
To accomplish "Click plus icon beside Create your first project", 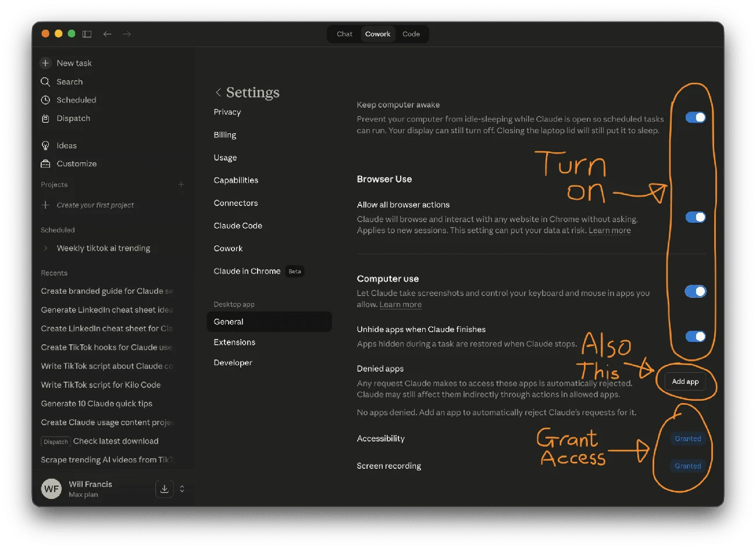I will click(45, 205).
